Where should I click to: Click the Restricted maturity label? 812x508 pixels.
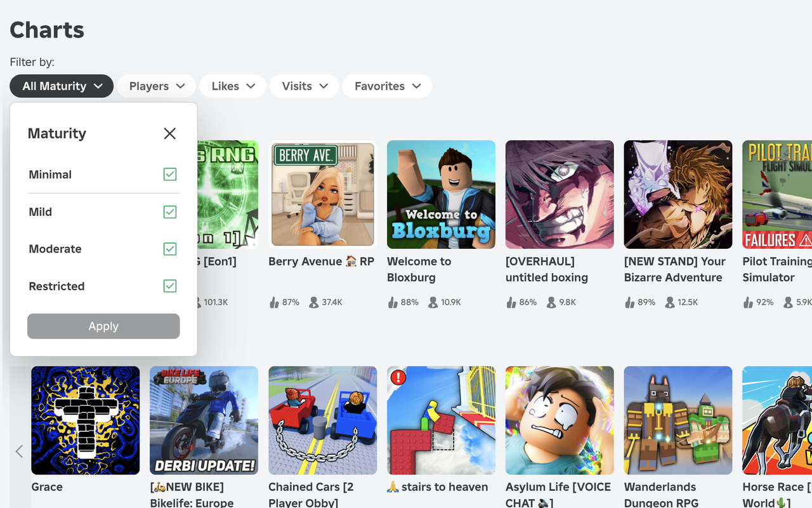[x=56, y=286]
